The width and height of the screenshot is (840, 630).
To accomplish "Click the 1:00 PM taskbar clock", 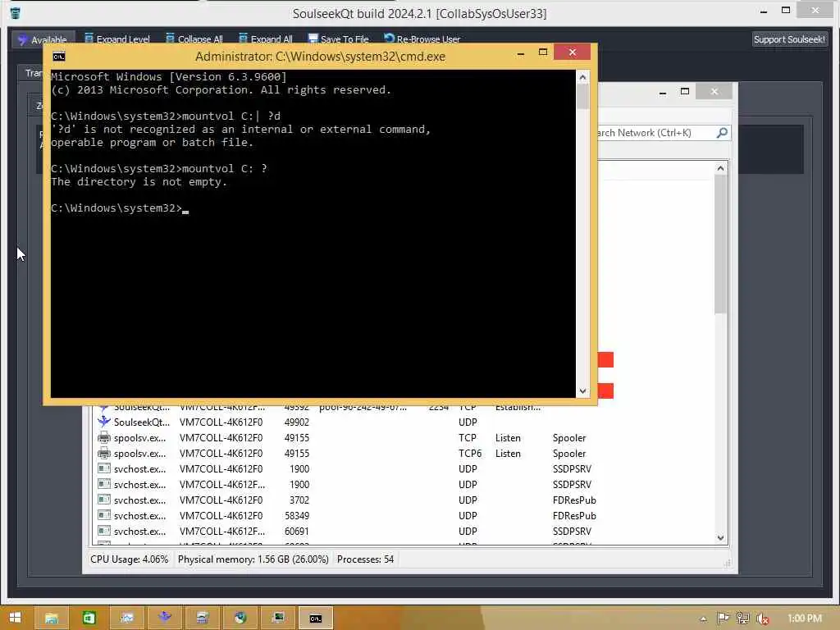I will coord(804,619).
